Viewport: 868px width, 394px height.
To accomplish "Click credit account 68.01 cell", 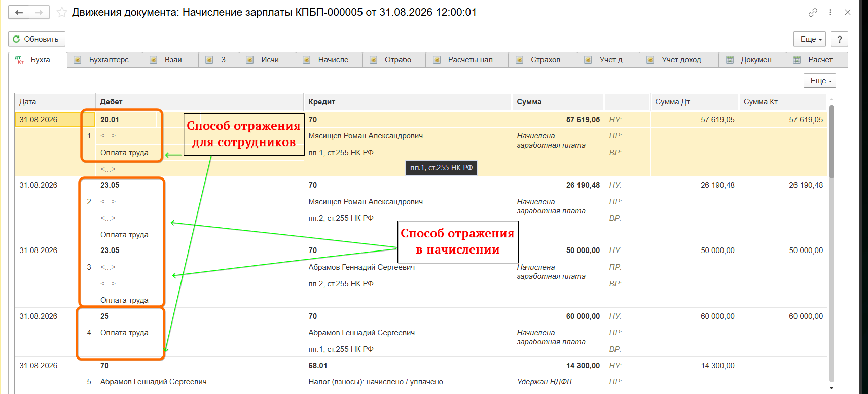I will [x=318, y=366].
